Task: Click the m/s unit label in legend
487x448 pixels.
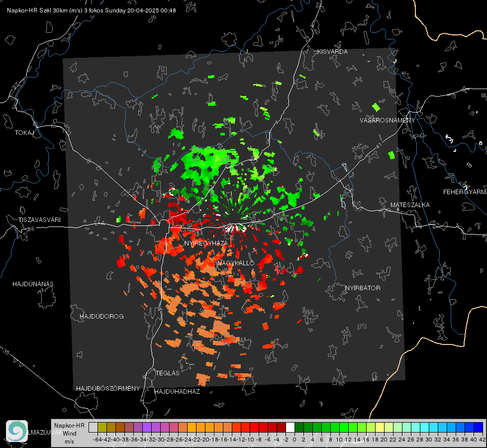Action: (x=69, y=442)
